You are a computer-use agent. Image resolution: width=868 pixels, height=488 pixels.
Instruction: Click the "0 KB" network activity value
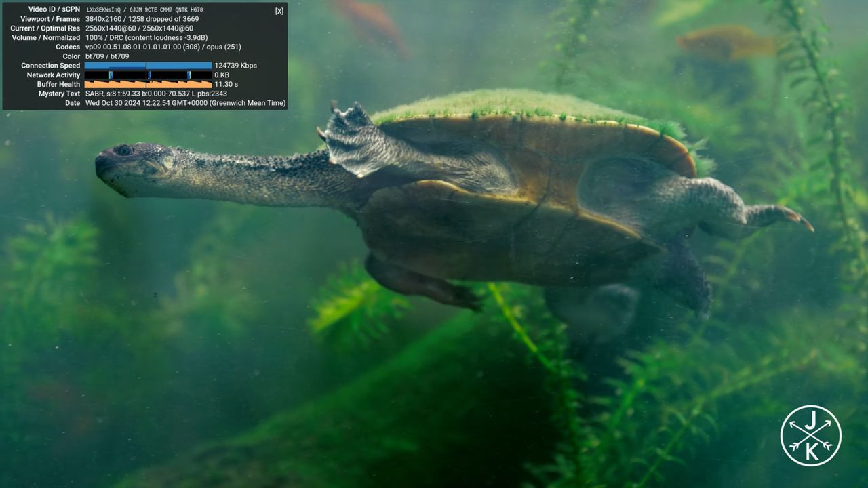click(222, 75)
